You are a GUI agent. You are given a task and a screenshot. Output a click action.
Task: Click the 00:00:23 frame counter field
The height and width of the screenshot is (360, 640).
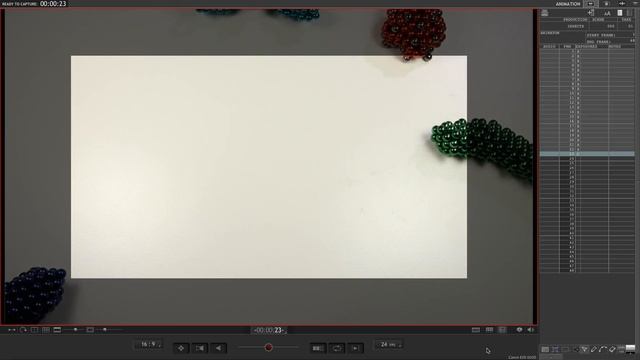click(269, 330)
